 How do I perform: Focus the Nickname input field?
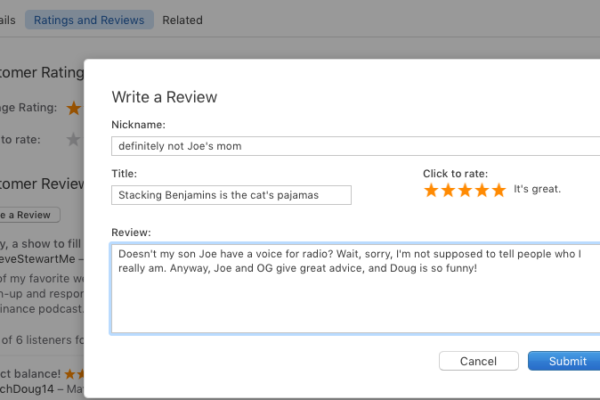click(355, 146)
